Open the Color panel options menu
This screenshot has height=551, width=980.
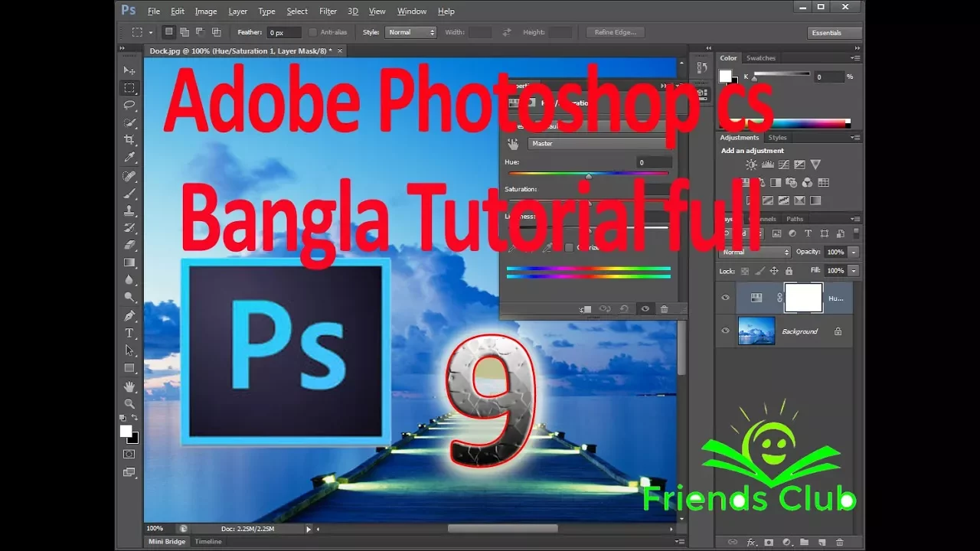(855, 58)
